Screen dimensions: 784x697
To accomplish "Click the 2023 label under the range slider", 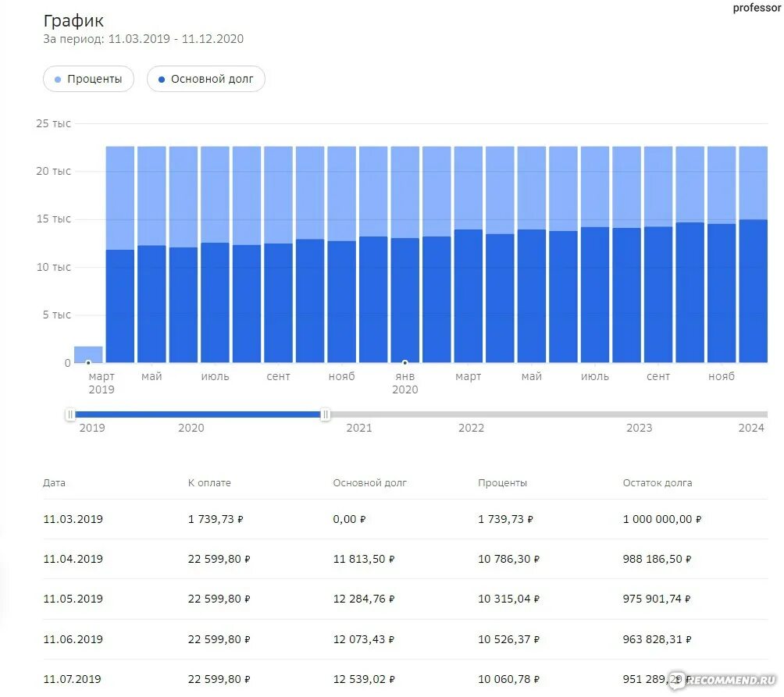I will tap(639, 428).
